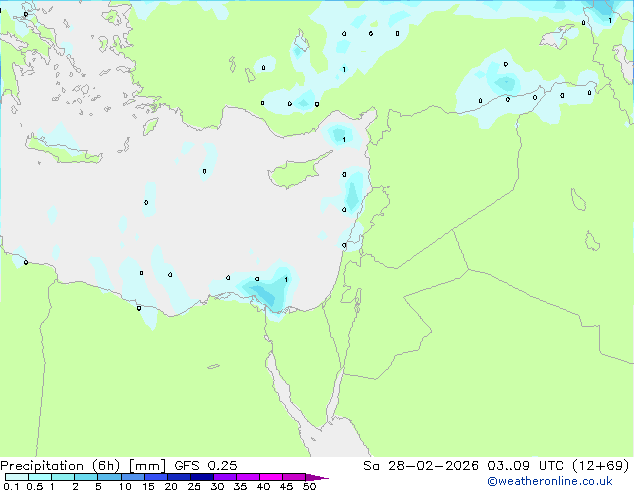Image resolution: width=634 pixels, height=490 pixels.
Task: Click the legend value '0.5'
Action: click(x=35, y=486)
